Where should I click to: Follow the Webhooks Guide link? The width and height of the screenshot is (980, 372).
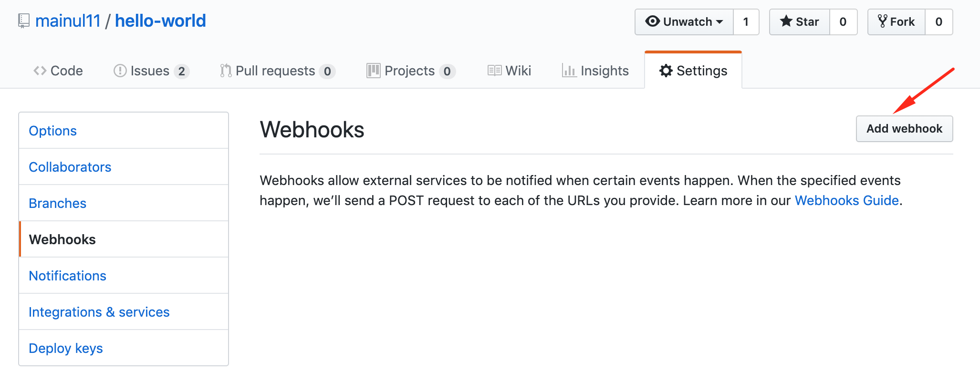[x=847, y=200]
